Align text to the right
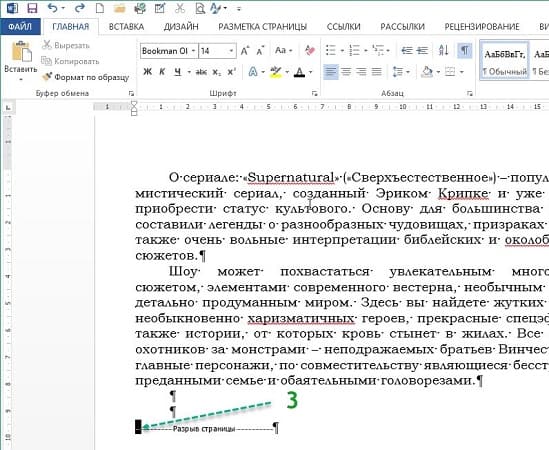 coord(361,72)
